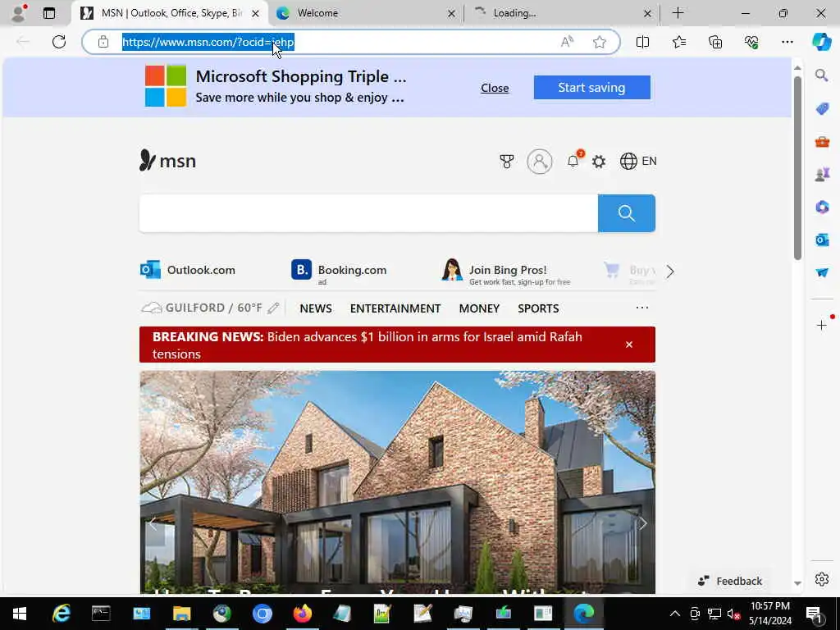Open Collections icon

pyautogui.click(x=715, y=42)
